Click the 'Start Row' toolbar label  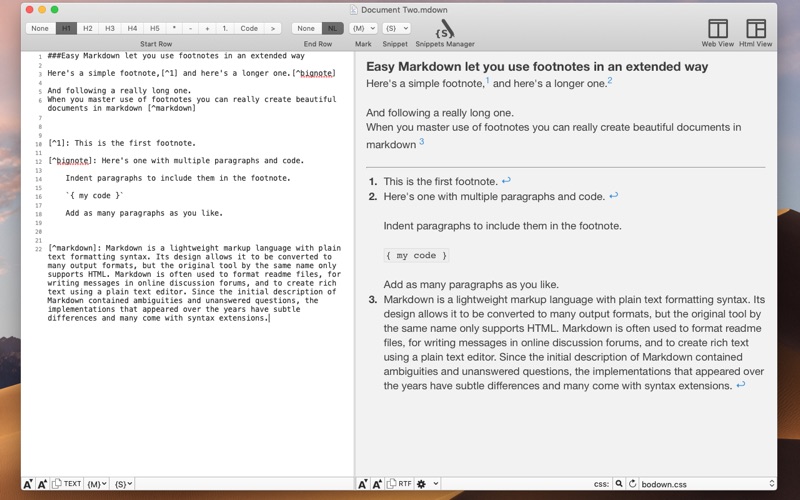click(x=156, y=44)
